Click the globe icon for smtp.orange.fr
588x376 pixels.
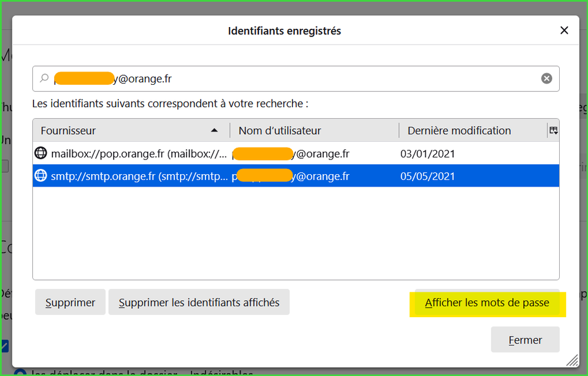click(x=41, y=176)
